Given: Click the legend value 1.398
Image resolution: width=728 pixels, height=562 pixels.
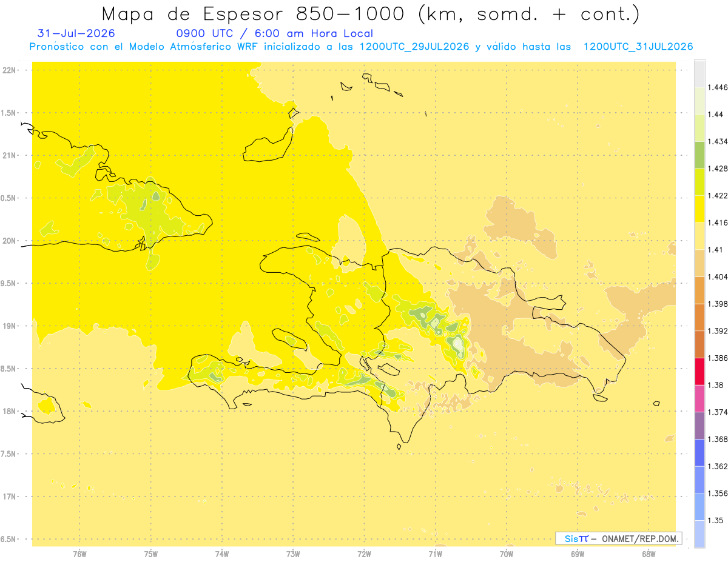Looking at the screenshot, I should [718, 304].
